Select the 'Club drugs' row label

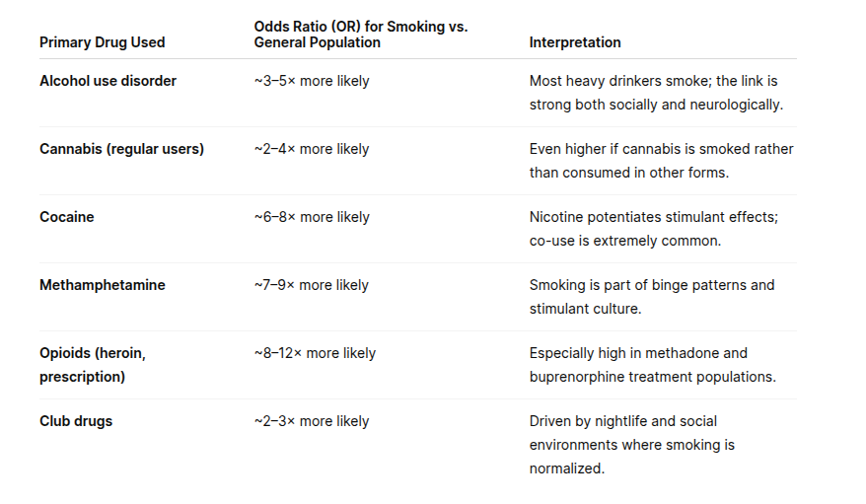tap(76, 421)
